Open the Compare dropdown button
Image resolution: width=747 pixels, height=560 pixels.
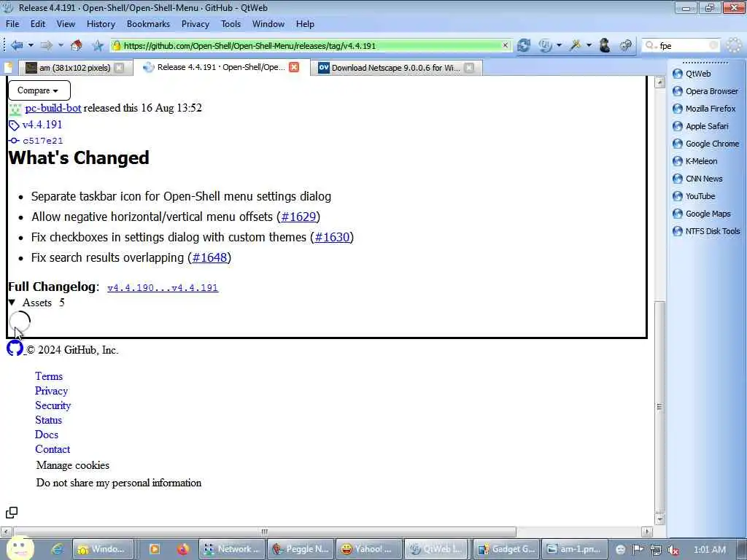pos(39,90)
